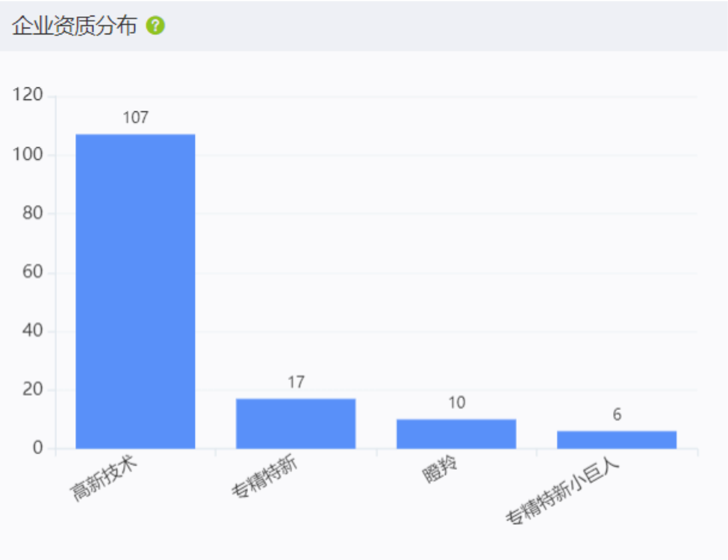
Task: Click the third bar's axis label
Action: click(440, 469)
